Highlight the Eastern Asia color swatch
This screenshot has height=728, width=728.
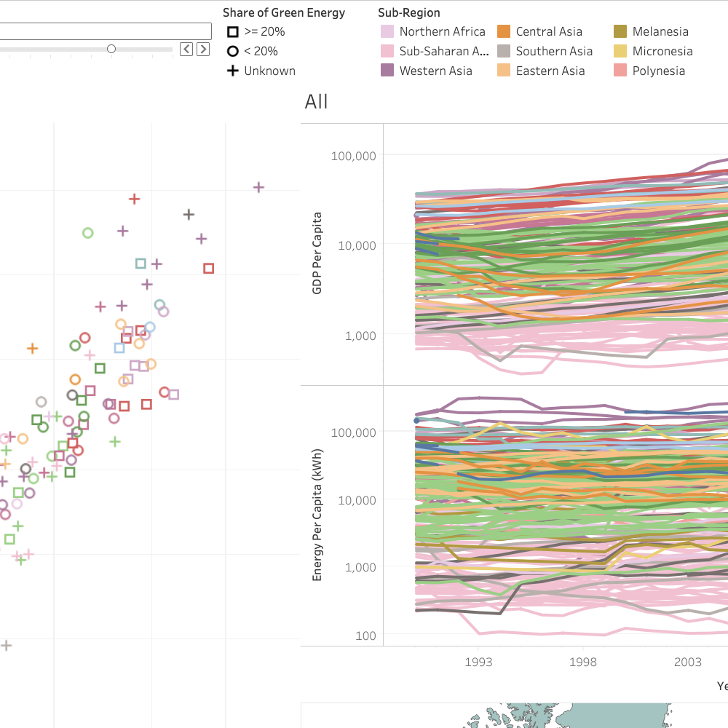pos(504,71)
